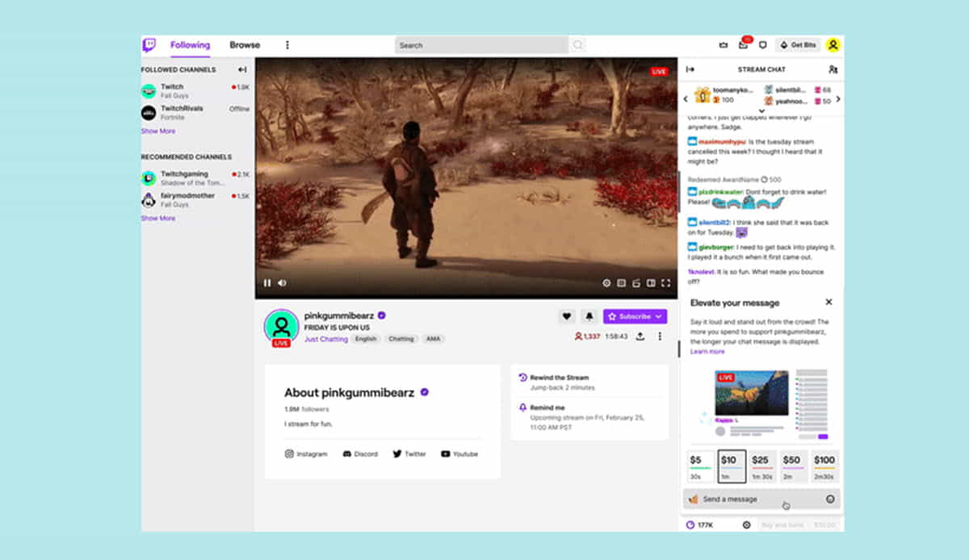Image resolution: width=969 pixels, height=560 pixels.
Task: Click Elevate preview thumbnail image
Action: tap(752, 393)
